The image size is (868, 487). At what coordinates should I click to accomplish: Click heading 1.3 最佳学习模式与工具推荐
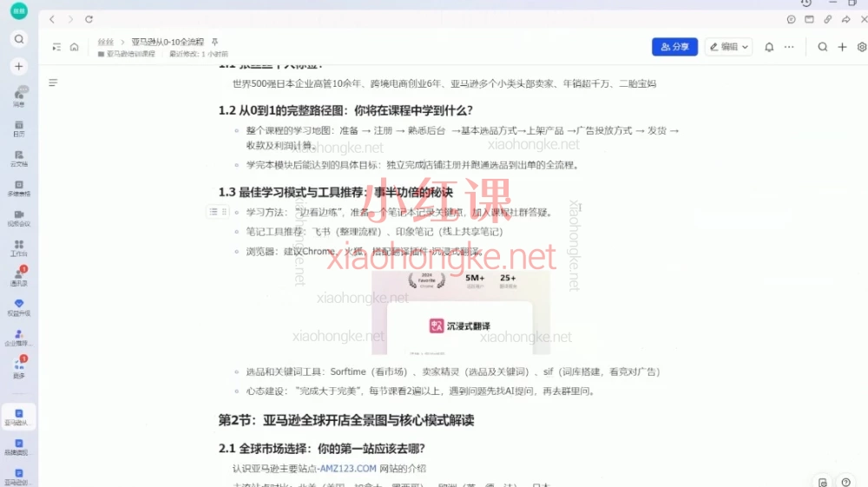coord(335,192)
